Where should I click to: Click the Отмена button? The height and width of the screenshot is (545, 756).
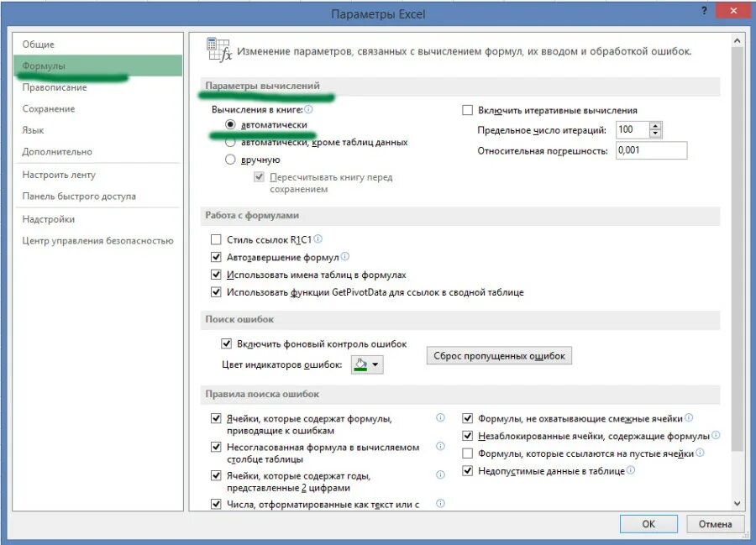[715, 524]
